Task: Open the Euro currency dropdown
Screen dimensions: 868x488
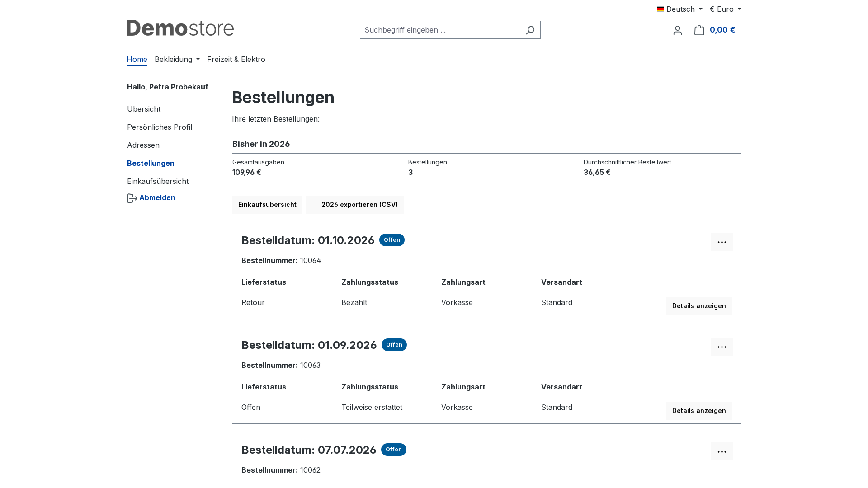Action: click(725, 9)
